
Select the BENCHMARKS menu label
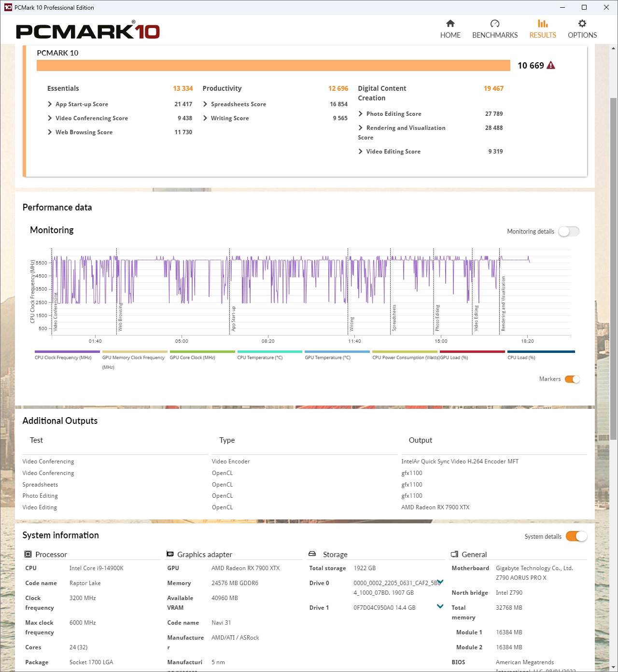click(x=495, y=35)
